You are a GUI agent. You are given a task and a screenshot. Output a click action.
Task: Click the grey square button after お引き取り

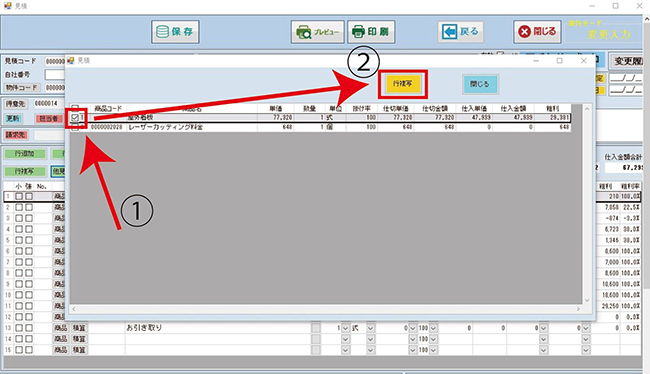[316, 328]
